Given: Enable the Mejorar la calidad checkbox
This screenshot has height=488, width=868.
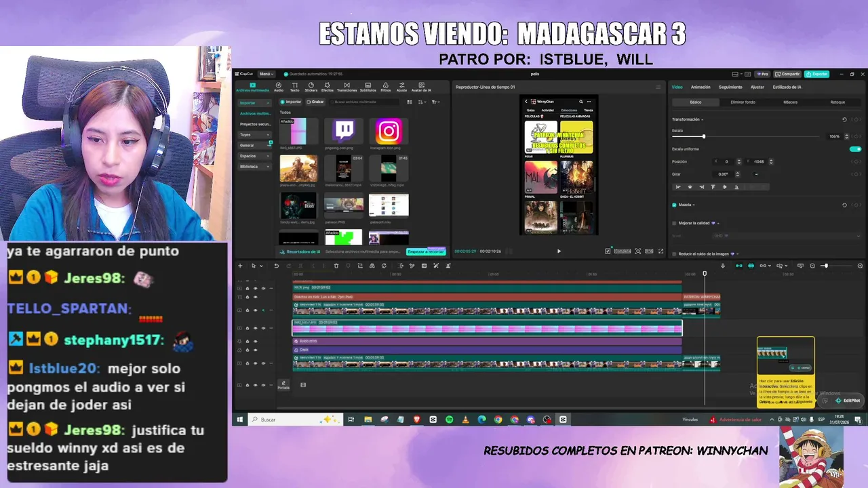Looking at the screenshot, I should coord(674,223).
